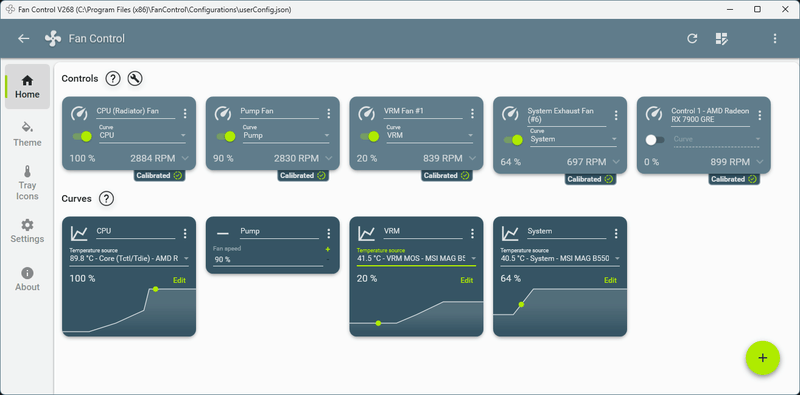The height and width of the screenshot is (395, 800).
Task: Click flat line icon on Pump curve card
Action: (223, 233)
